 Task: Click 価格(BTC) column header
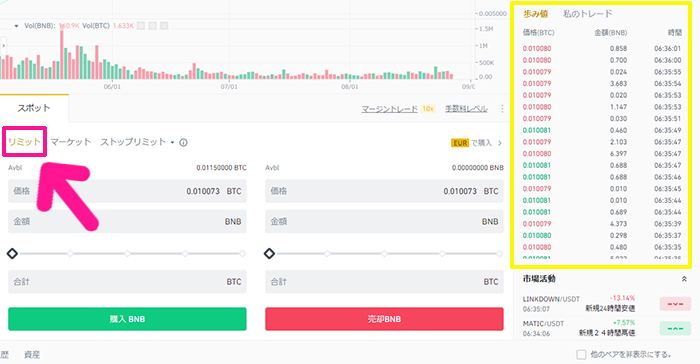[x=538, y=33]
